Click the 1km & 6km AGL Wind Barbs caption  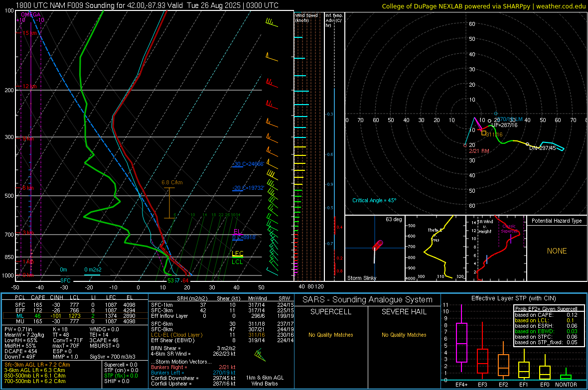pos(265,381)
